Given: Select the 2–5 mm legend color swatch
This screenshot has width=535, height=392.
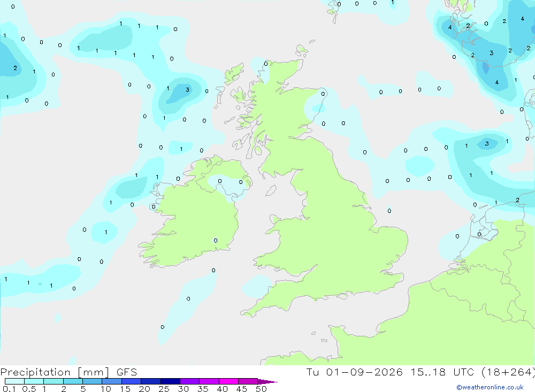Looking at the screenshot, I should click(73, 381).
